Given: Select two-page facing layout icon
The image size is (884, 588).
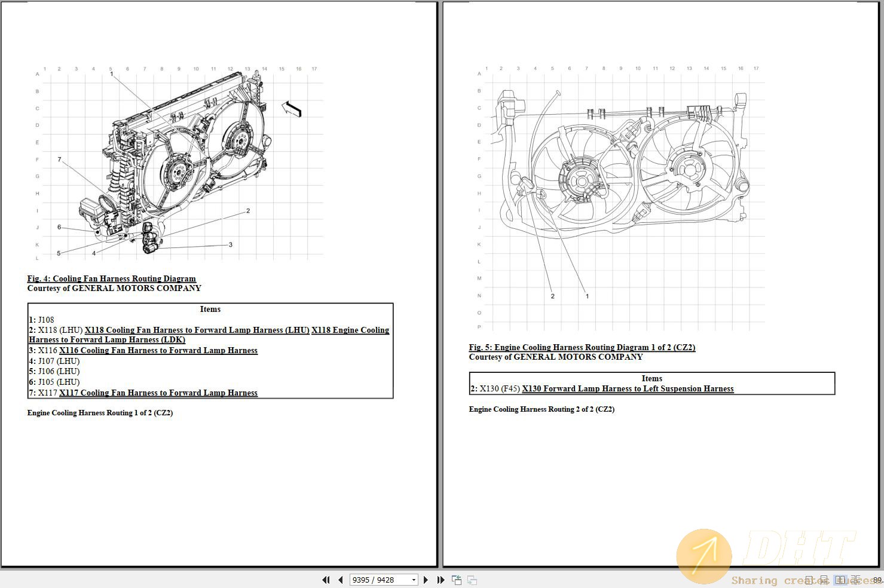Looking at the screenshot, I should coord(840,580).
